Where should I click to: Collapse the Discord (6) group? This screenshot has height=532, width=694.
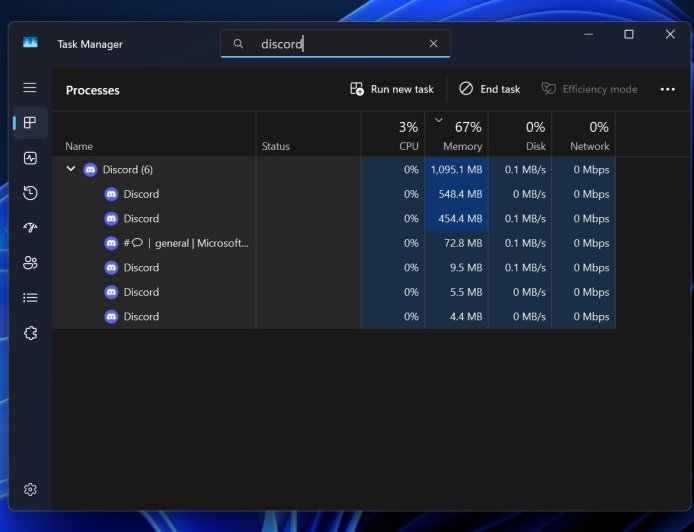click(x=70, y=169)
